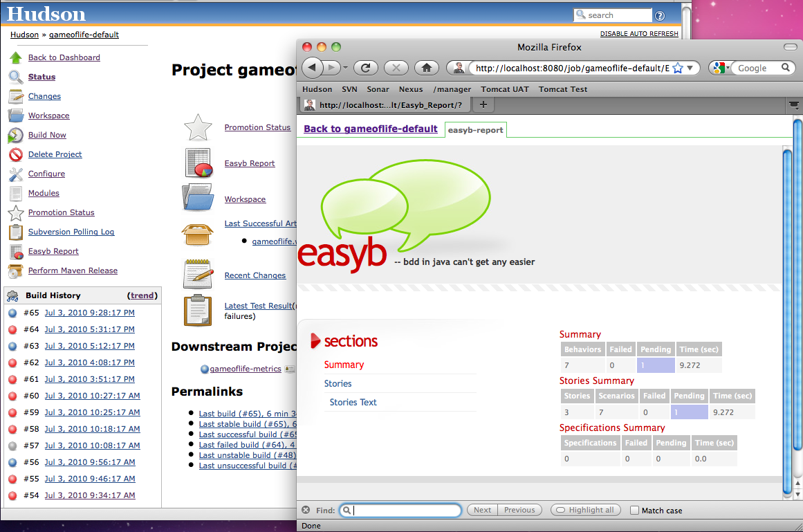Open the SVN bookmark in bookmarks toolbar

(x=350, y=89)
